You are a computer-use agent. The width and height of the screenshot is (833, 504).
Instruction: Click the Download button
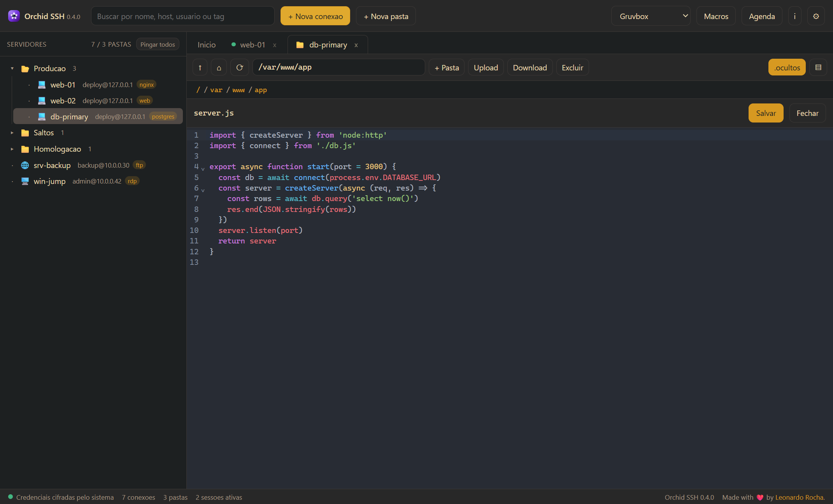[x=530, y=67]
